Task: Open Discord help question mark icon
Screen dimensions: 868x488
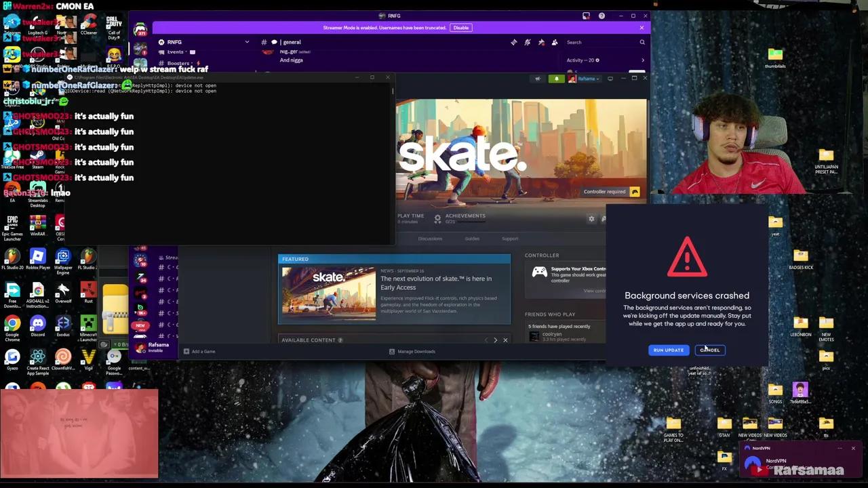Action: click(x=601, y=16)
